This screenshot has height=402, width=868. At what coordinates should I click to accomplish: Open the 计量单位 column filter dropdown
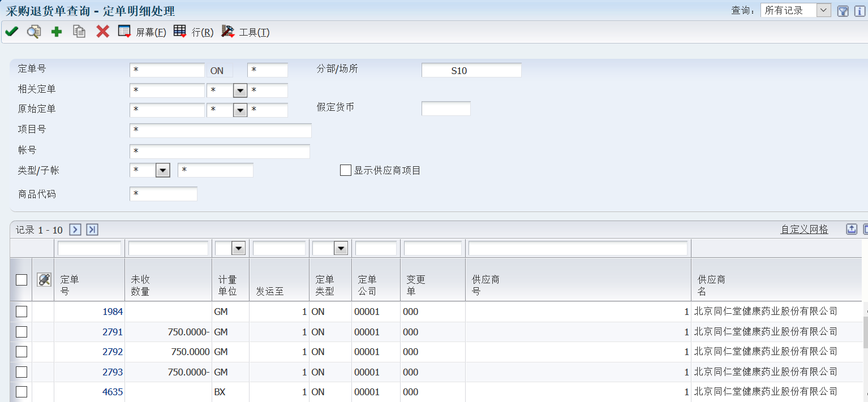[x=238, y=248]
